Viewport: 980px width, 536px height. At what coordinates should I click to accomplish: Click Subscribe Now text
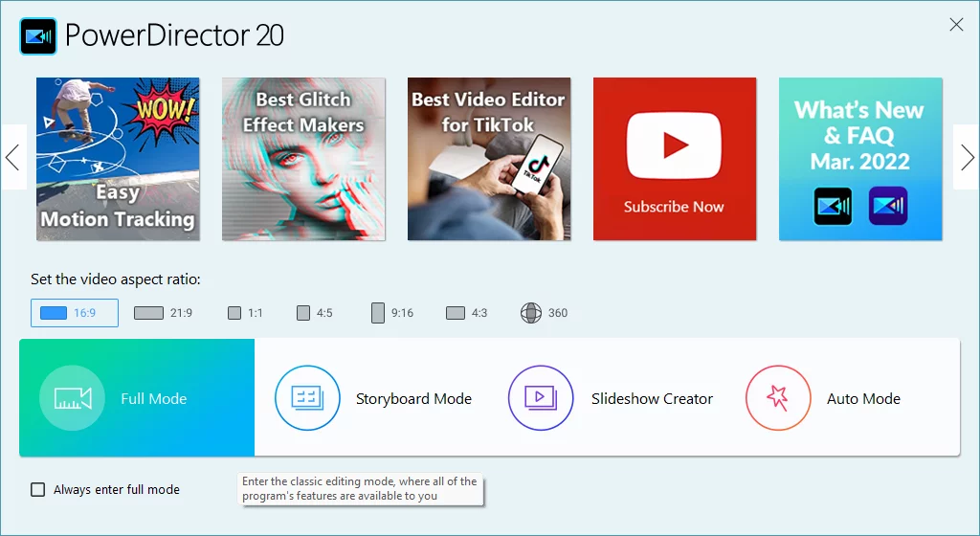pos(674,207)
